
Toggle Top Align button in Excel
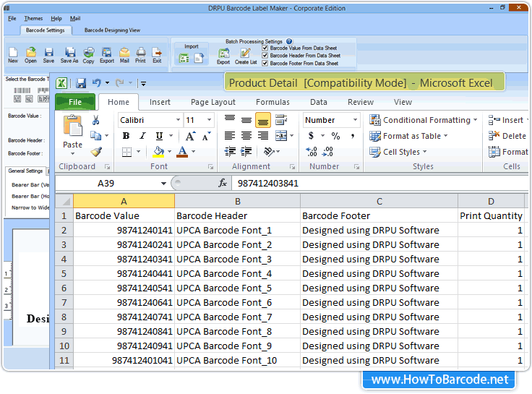coord(230,119)
